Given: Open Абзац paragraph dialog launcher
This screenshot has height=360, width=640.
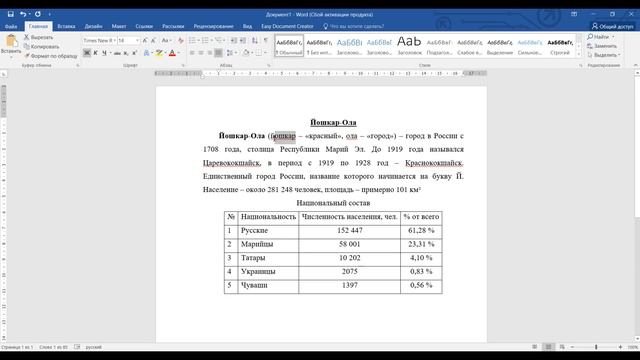Looking at the screenshot, I should (269, 65).
